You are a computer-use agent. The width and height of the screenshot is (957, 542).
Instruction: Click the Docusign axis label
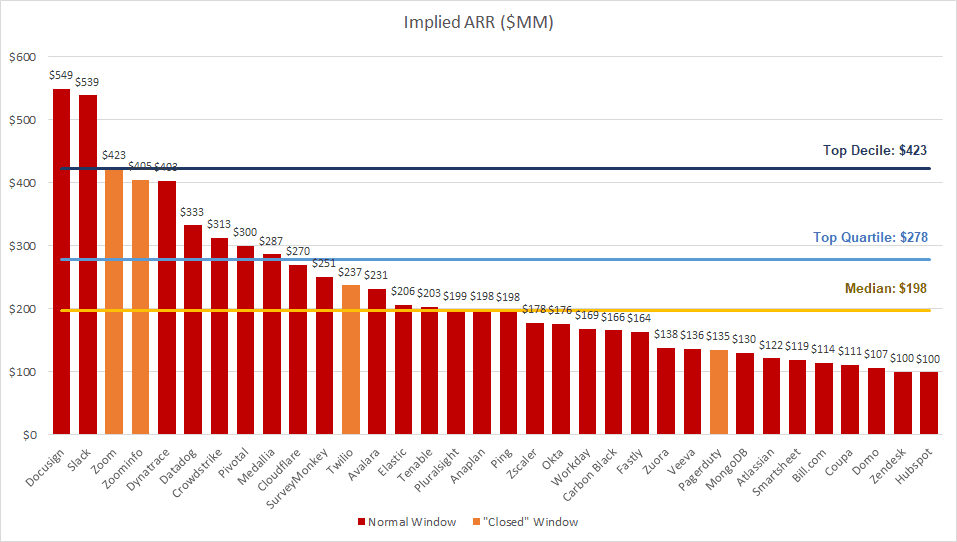tap(45, 468)
